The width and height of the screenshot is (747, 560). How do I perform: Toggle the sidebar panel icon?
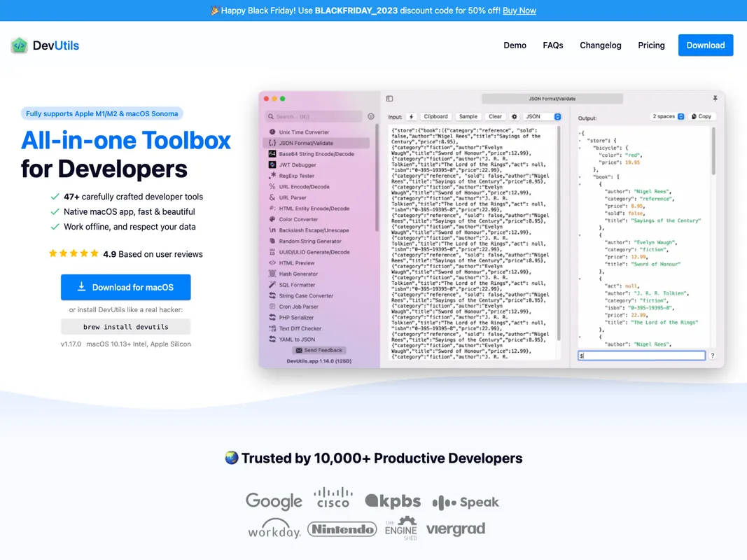(x=390, y=99)
